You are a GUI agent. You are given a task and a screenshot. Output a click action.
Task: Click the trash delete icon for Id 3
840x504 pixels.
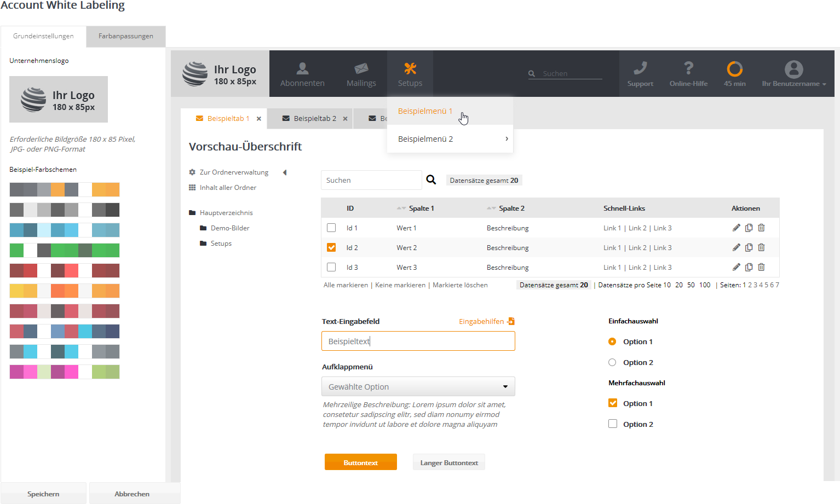click(761, 267)
